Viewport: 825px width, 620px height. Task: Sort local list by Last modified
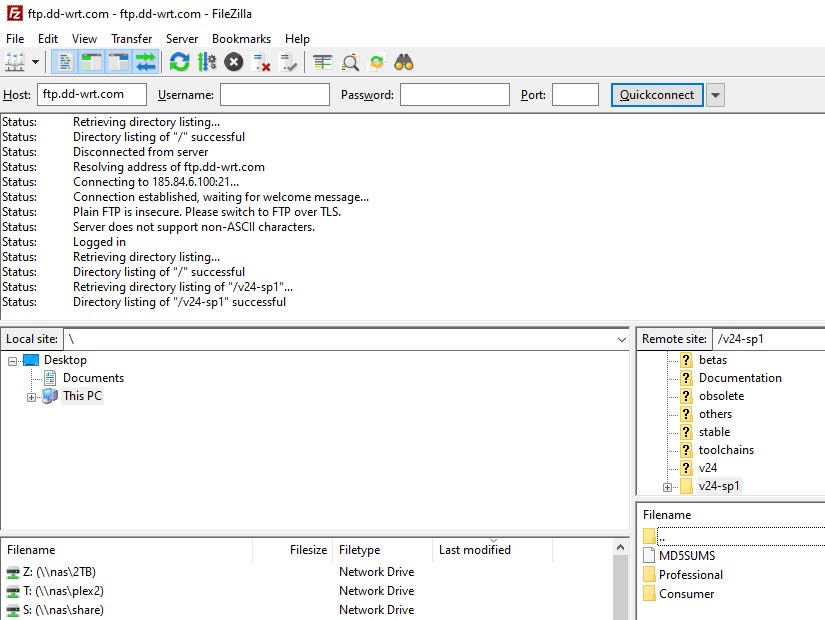click(493, 550)
